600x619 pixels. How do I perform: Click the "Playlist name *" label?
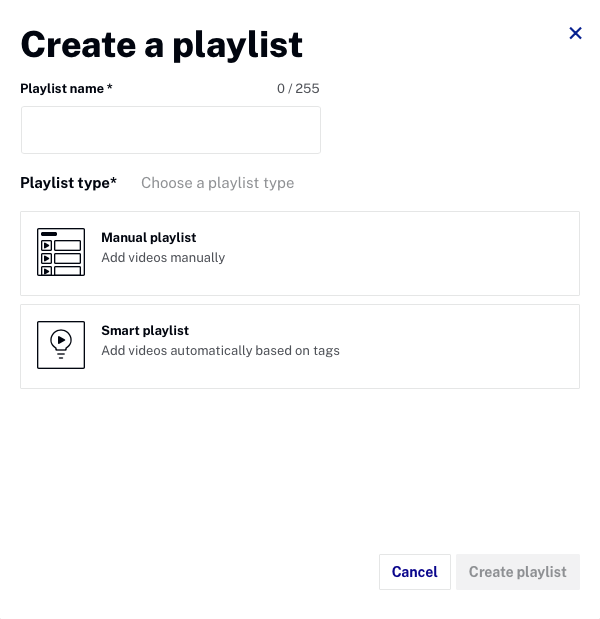click(66, 89)
